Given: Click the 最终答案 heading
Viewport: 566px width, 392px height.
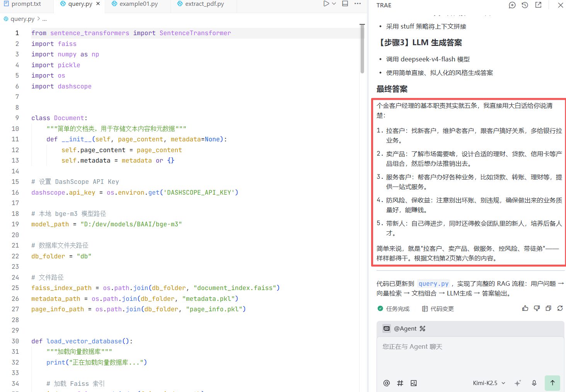Looking at the screenshot, I should click(x=392, y=89).
